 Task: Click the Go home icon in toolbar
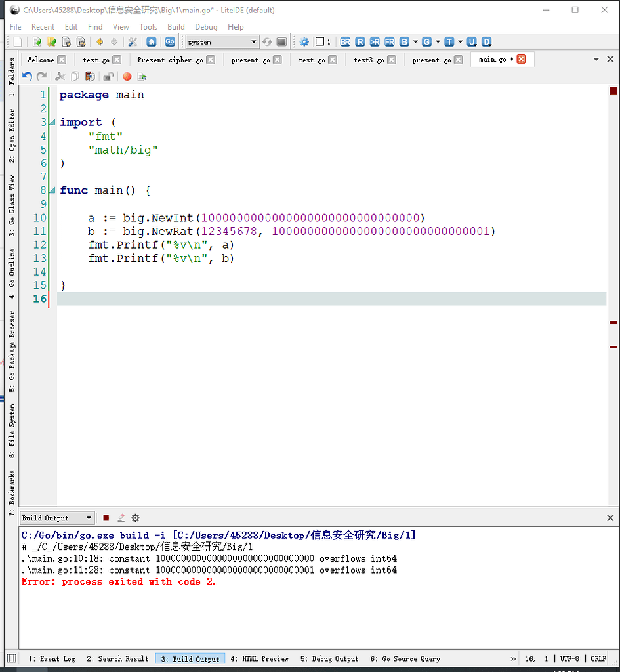pos(152,42)
